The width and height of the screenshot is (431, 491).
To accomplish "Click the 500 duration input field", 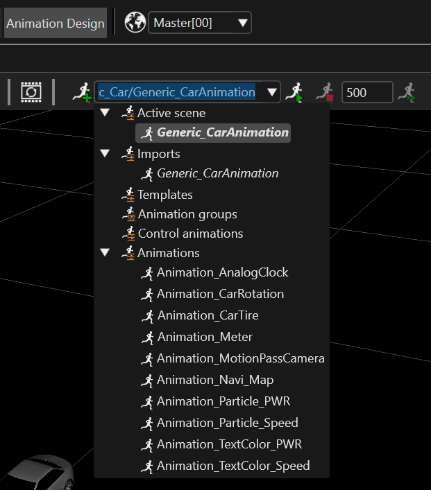I will 367,92.
